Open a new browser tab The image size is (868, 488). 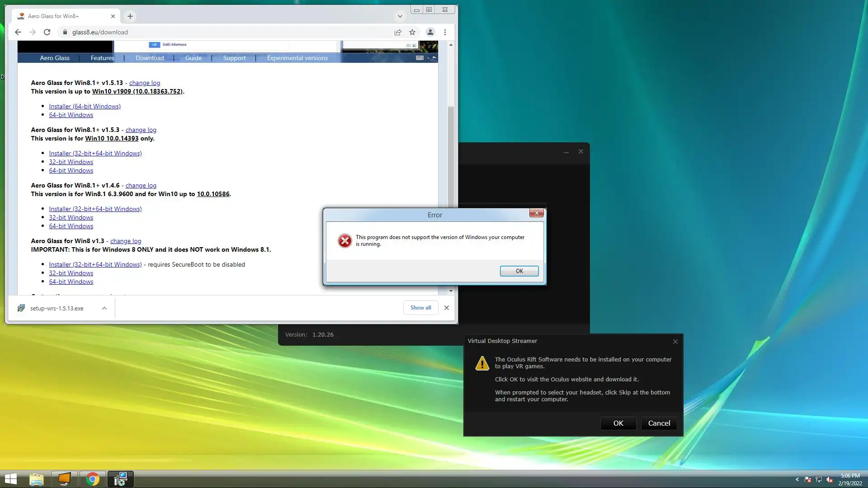point(130,16)
